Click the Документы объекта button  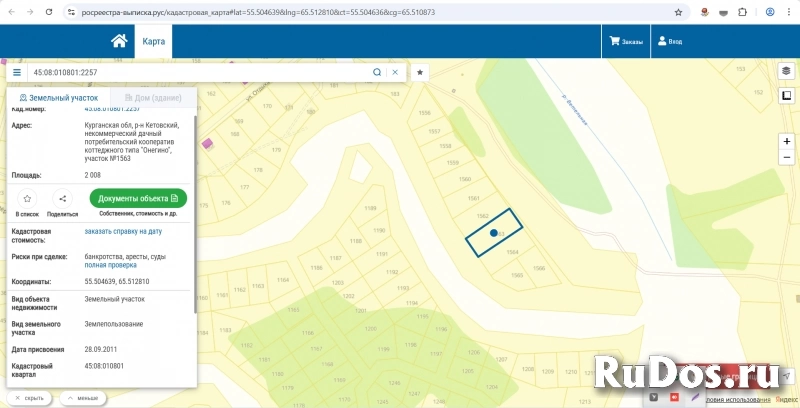138,198
